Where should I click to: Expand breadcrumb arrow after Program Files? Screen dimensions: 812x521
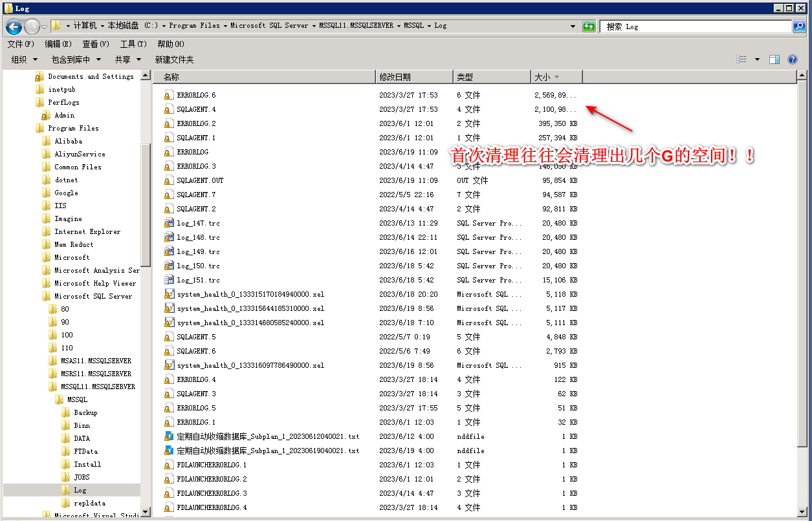226,26
